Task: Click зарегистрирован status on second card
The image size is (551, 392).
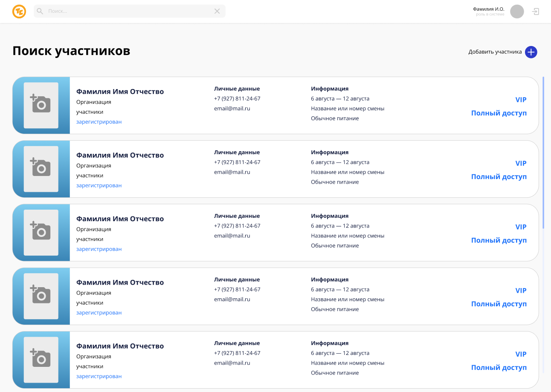Action: point(99,185)
